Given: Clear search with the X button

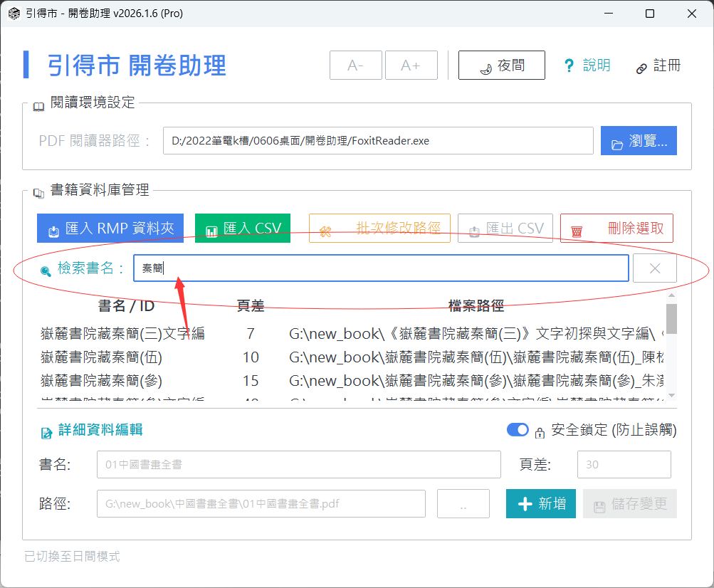Looking at the screenshot, I should click(654, 268).
